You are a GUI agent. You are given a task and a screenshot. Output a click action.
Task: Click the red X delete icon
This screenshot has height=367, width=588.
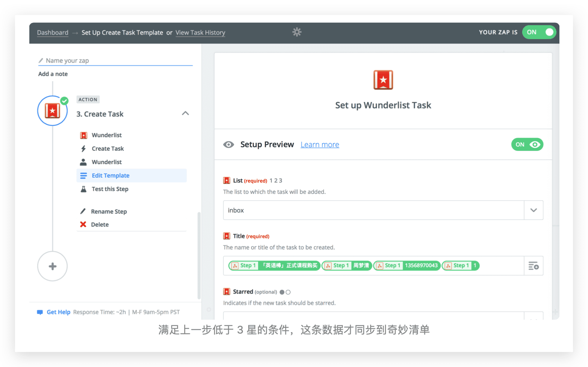[83, 224]
